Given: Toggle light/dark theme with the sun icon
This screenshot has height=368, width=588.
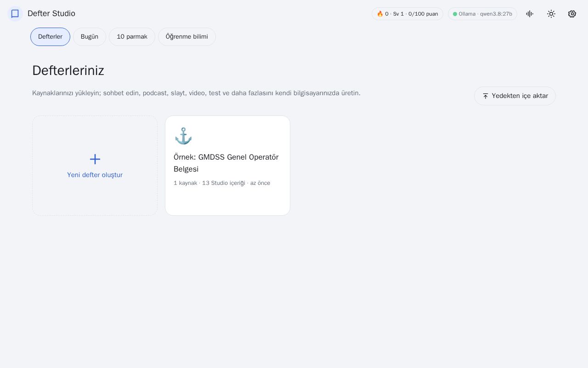Looking at the screenshot, I should click(x=551, y=14).
